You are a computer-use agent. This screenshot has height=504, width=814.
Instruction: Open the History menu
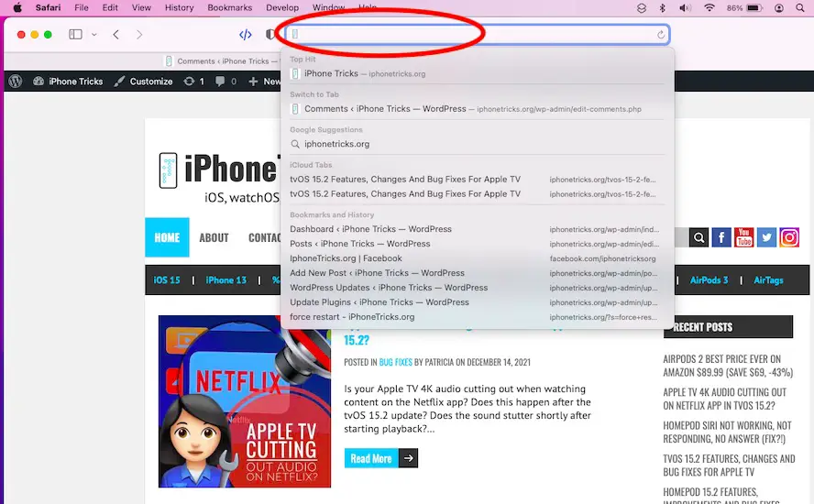pos(179,7)
